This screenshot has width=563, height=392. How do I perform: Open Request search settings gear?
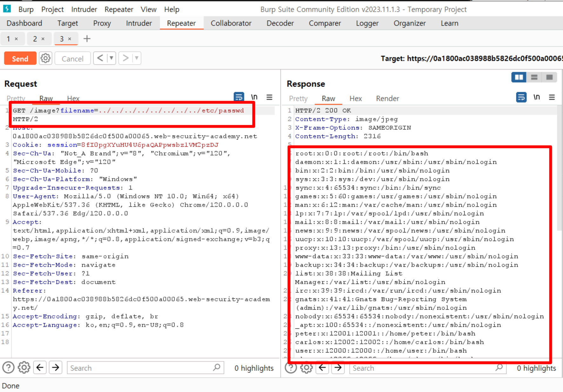tap(24, 368)
